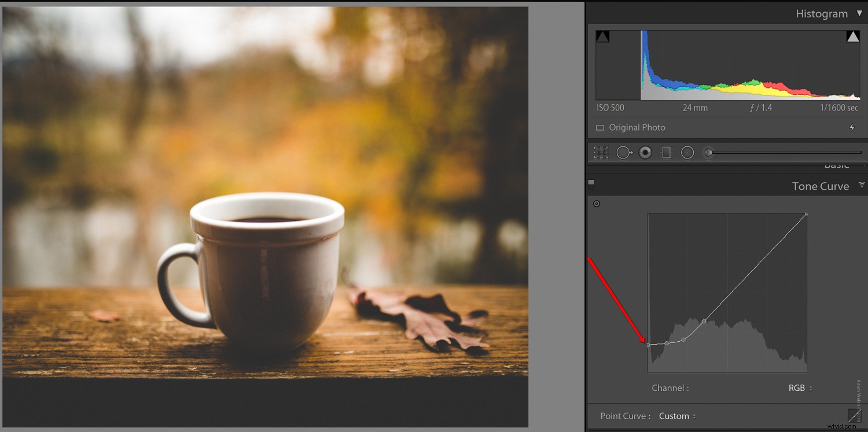Toggle the highlight clipping indicator
The image size is (868, 432).
(x=853, y=36)
